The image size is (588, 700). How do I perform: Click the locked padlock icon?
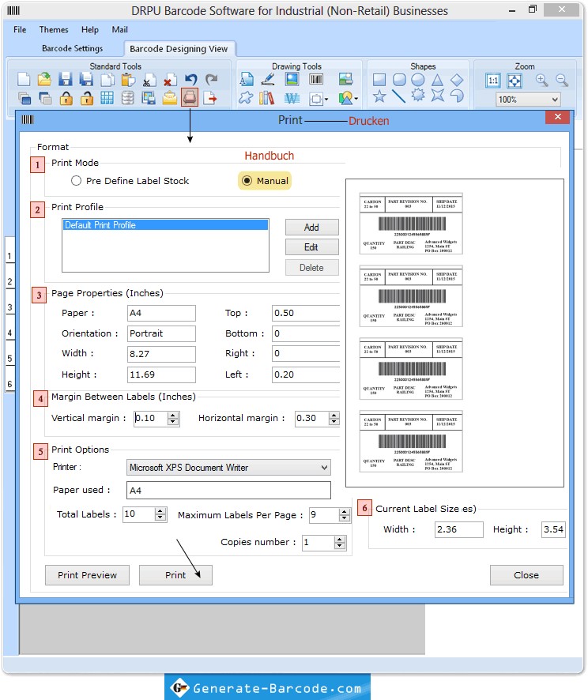66,98
